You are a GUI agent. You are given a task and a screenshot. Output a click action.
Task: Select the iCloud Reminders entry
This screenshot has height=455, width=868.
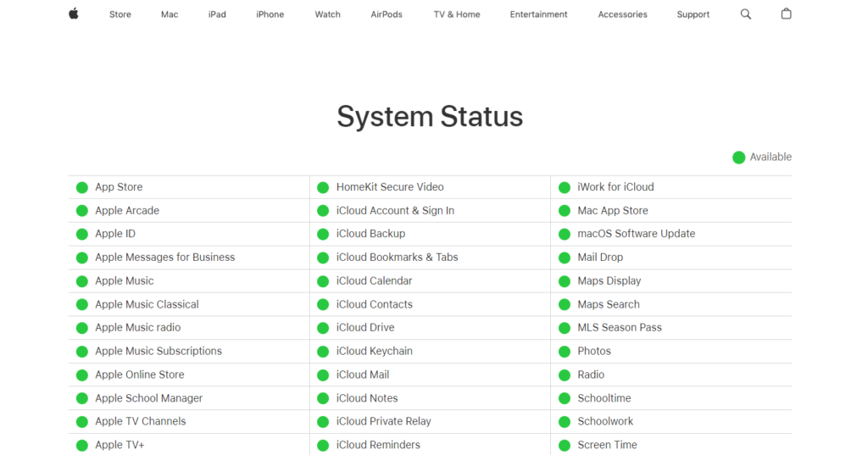coord(378,445)
